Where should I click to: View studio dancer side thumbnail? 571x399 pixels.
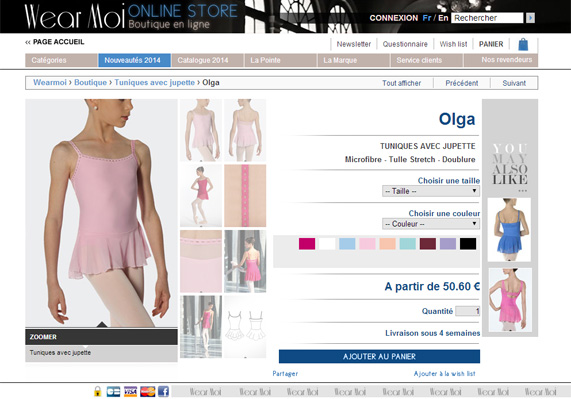(x=201, y=327)
